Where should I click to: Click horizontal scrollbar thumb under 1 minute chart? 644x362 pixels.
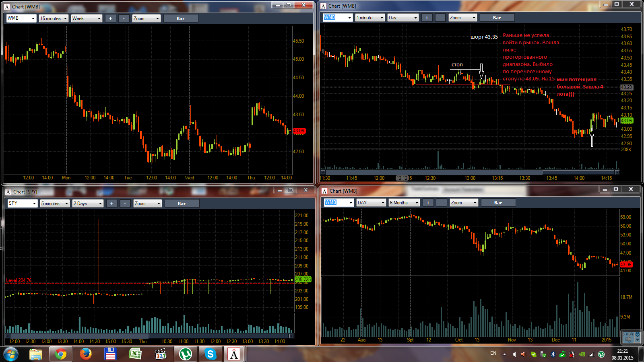click(x=578, y=173)
